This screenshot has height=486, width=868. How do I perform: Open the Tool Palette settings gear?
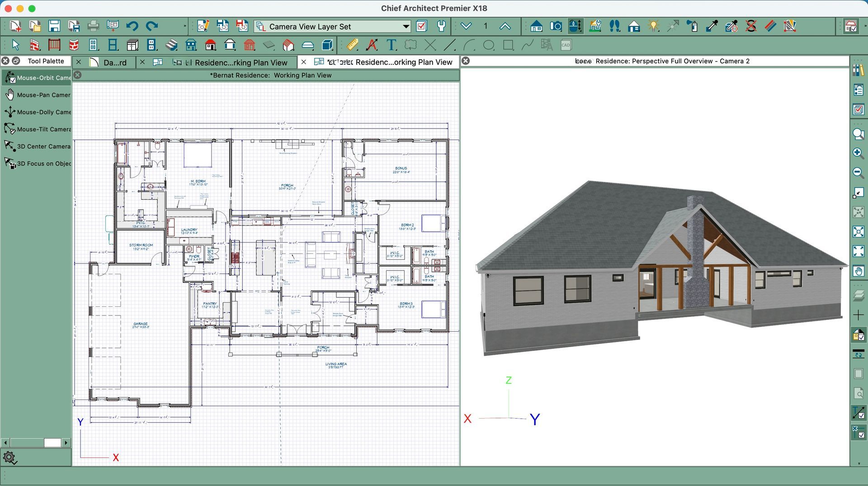point(9,457)
